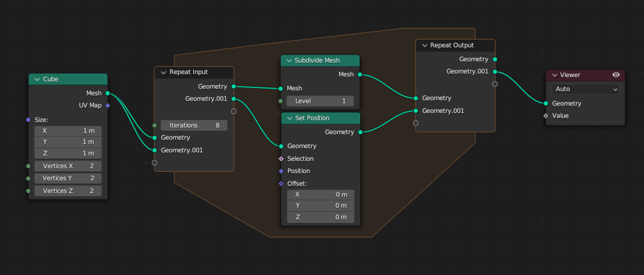Click the Iterations field in Repeat Input
The width and height of the screenshot is (644, 275).
pyautogui.click(x=194, y=125)
